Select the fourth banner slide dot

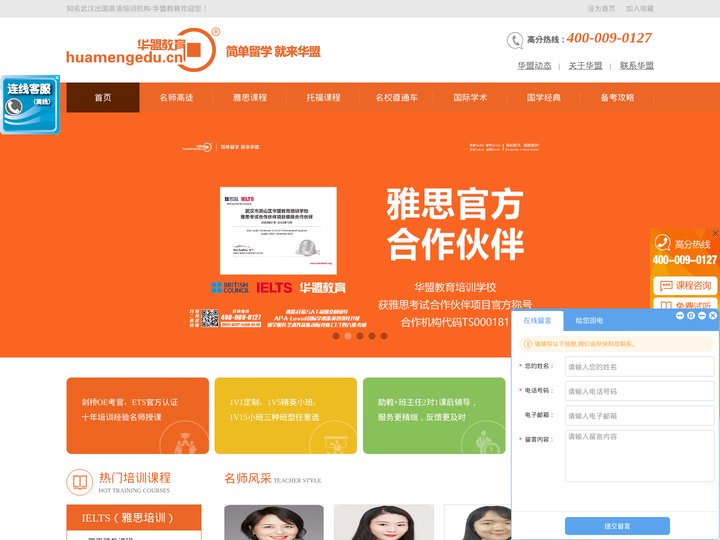point(372,336)
